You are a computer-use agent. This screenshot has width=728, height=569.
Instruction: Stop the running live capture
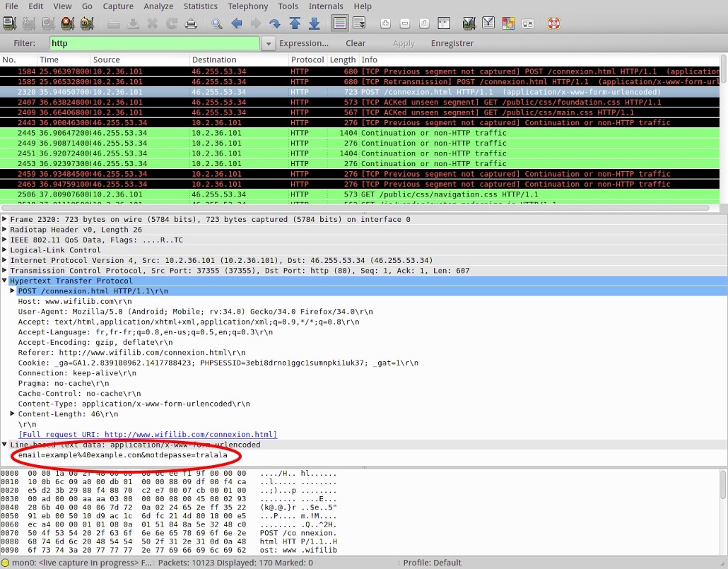tap(68, 23)
